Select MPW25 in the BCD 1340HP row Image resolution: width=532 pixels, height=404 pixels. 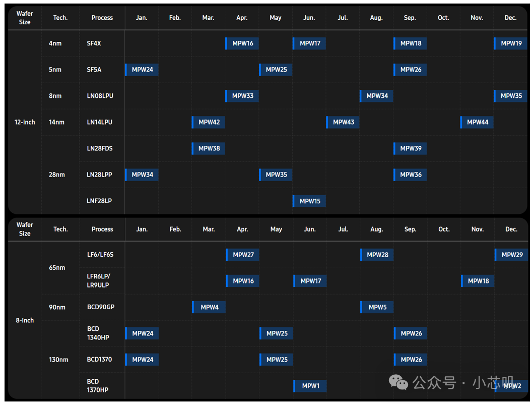[276, 333]
